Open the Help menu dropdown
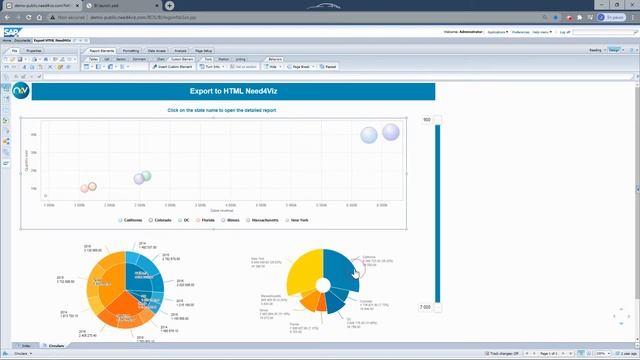The width and height of the screenshot is (640, 360). (x=542, y=32)
